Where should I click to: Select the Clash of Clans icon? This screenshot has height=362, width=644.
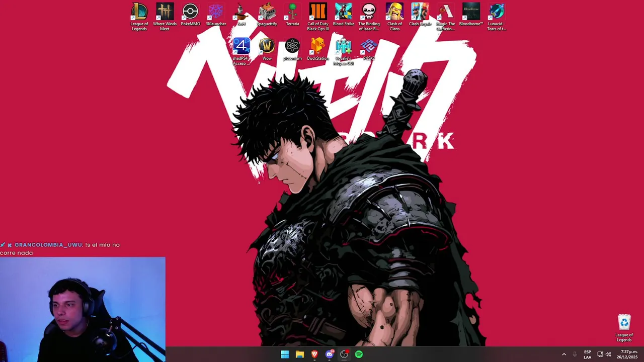[394, 17]
